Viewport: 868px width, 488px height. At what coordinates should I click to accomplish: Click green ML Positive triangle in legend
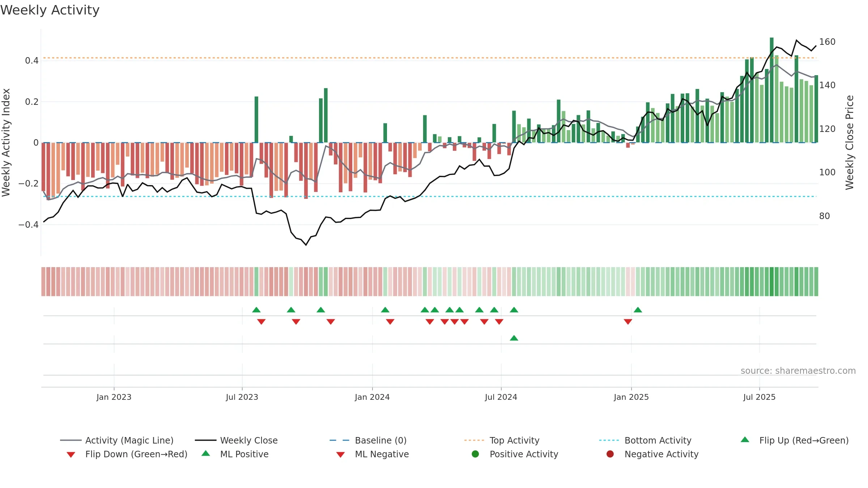pyautogui.click(x=206, y=453)
